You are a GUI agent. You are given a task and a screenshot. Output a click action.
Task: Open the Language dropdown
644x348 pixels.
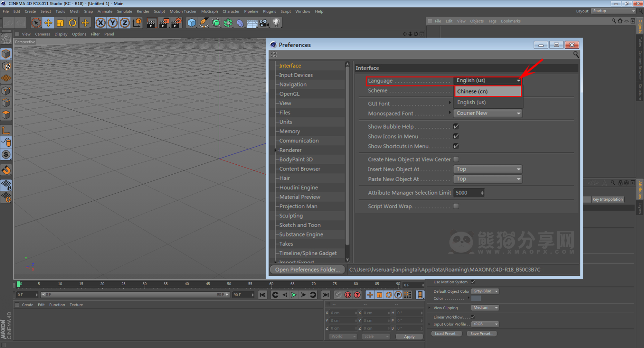click(x=488, y=80)
